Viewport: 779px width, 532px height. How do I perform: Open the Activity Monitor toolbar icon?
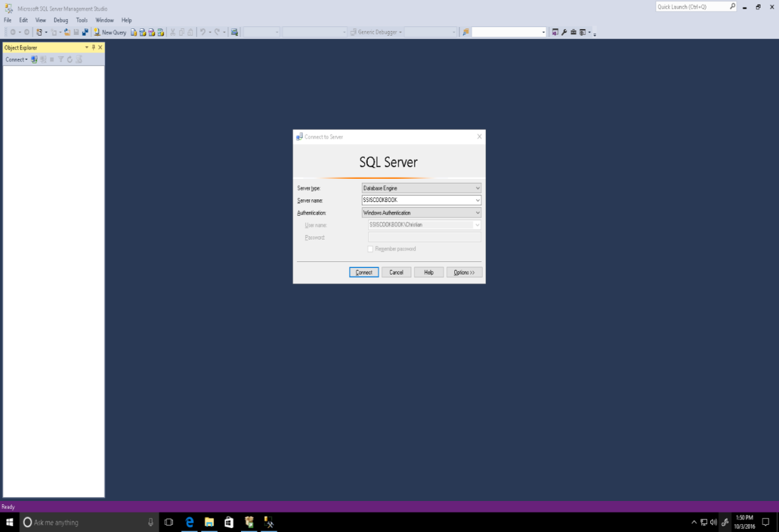(x=234, y=32)
